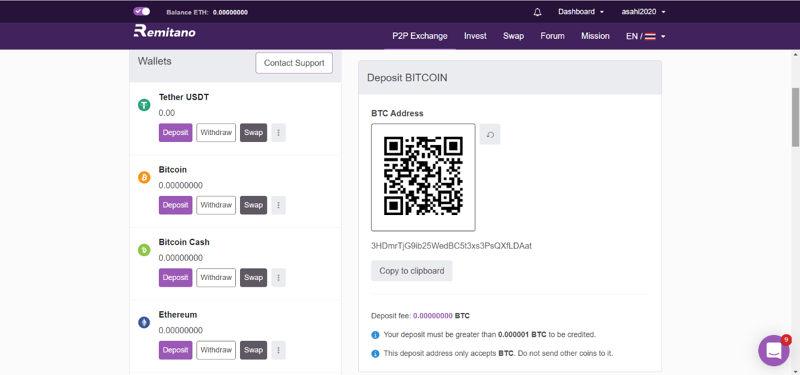Open the asahi2020 account menu
The height and width of the screenshot is (375, 800).
click(643, 12)
